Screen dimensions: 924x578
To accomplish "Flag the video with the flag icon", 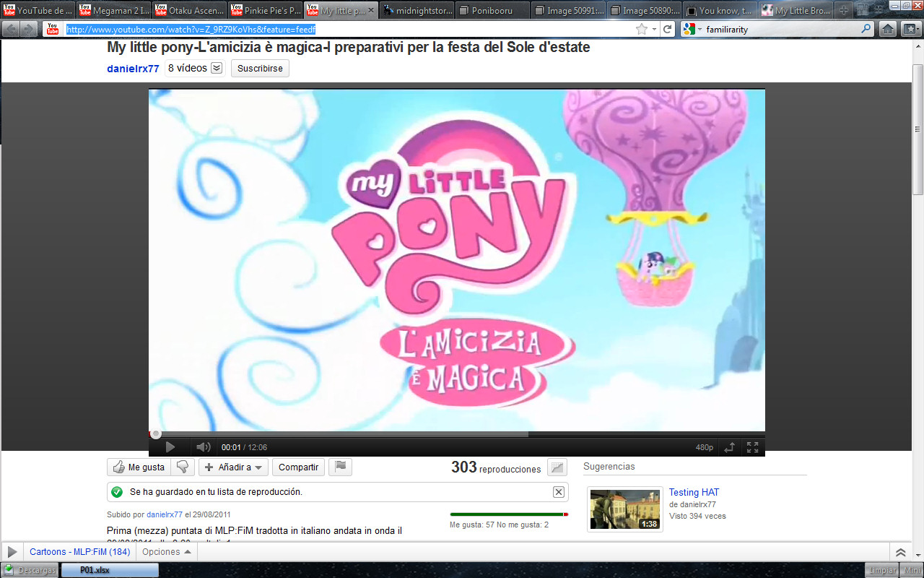I will pyautogui.click(x=340, y=467).
